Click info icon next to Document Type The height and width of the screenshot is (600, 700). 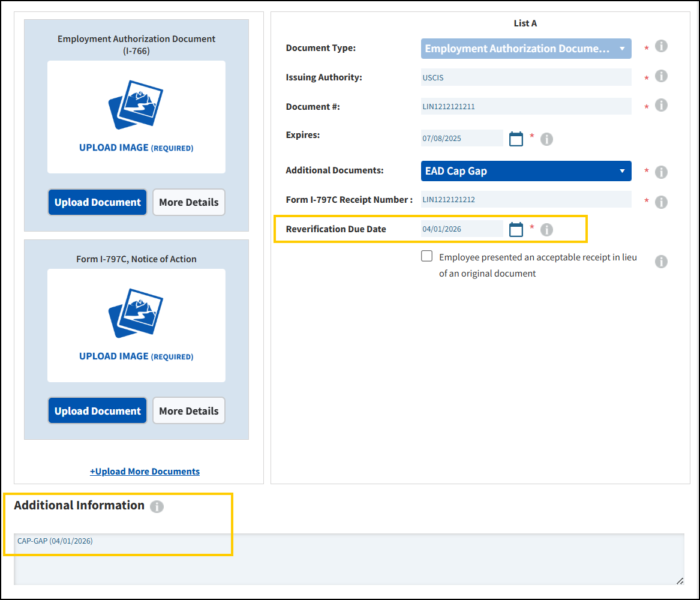(661, 46)
